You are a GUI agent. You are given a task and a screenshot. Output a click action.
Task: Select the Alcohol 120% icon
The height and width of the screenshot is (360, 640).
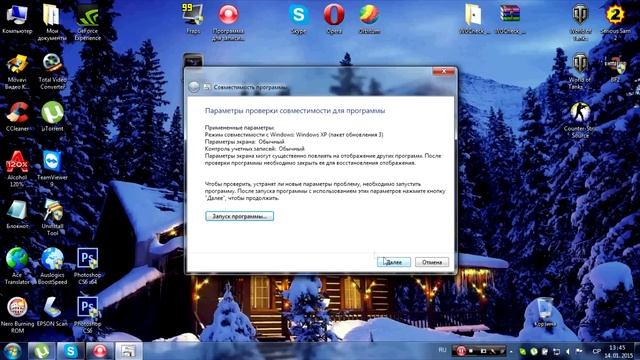[17, 169]
